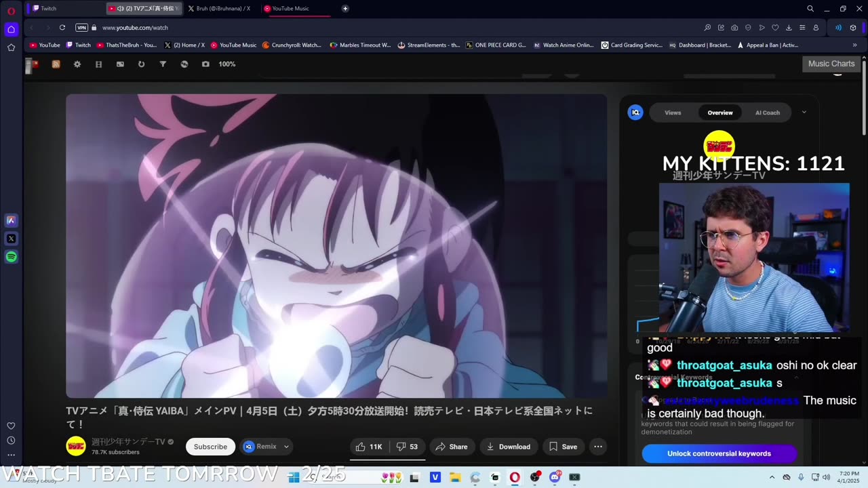Toggle the VPN badge in the address bar
The image size is (868, 488).
(x=81, y=28)
